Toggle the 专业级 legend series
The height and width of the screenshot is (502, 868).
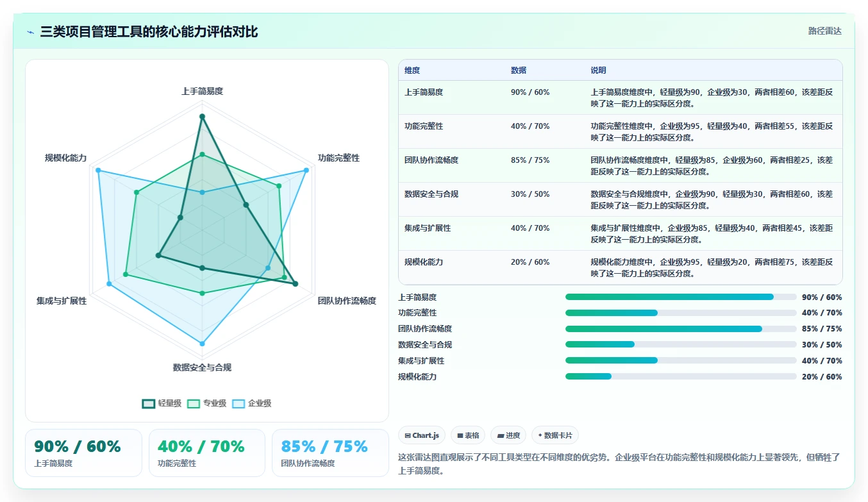tap(206, 403)
